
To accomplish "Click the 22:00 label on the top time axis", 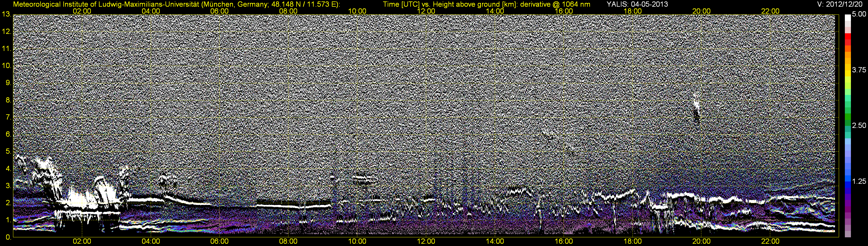I will coord(770,11).
